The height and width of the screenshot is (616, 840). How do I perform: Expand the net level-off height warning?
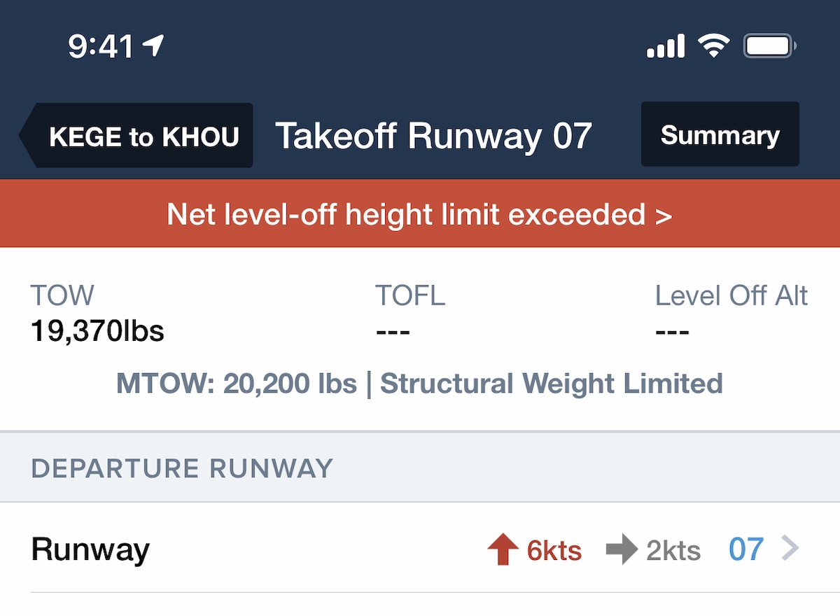[419, 214]
